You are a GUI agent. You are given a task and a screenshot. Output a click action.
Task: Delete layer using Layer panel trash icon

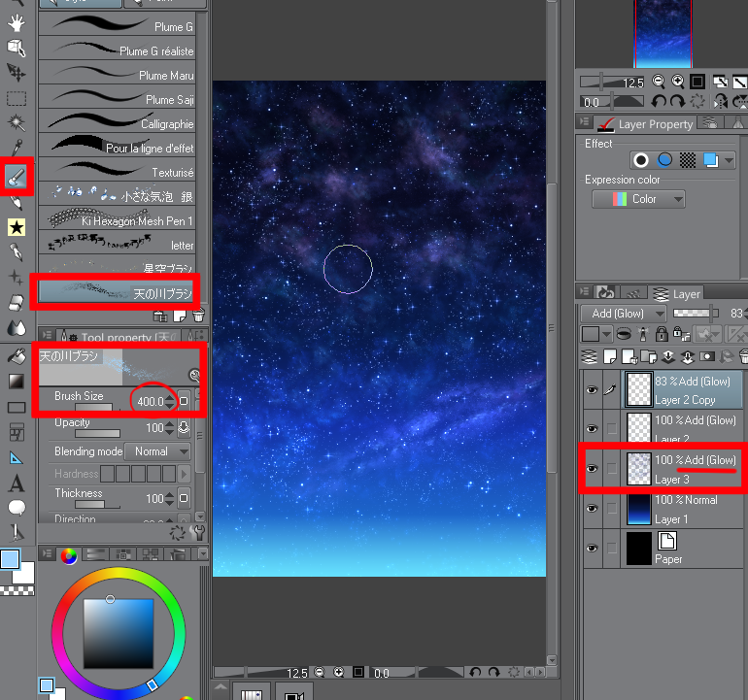pyautogui.click(x=744, y=356)
